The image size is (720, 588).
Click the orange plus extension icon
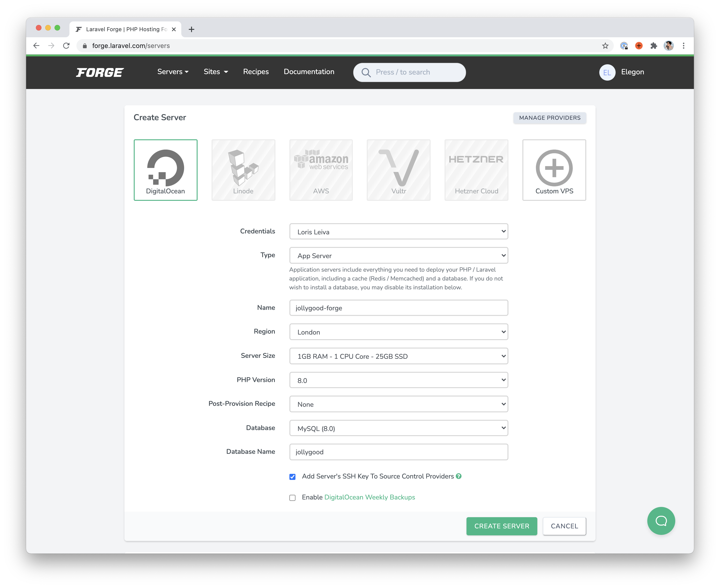[x=639, y=46]
